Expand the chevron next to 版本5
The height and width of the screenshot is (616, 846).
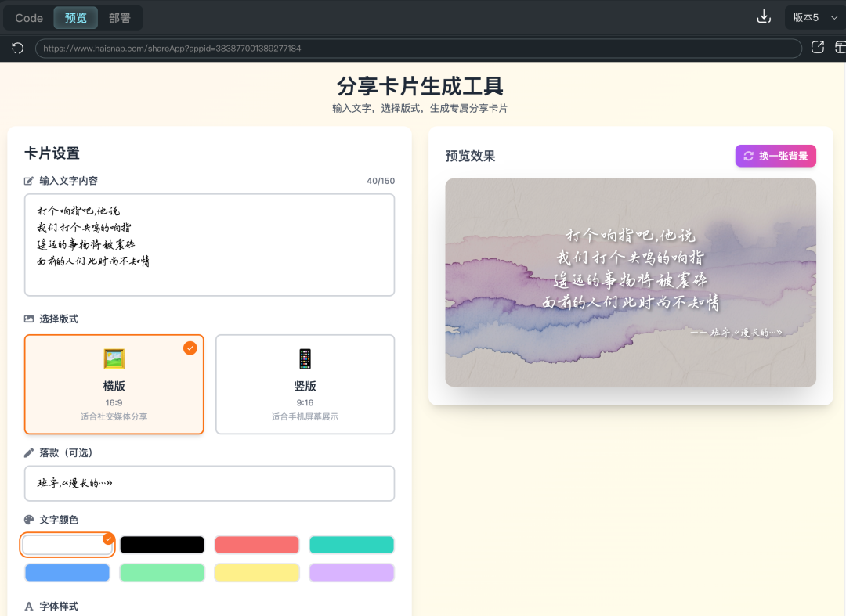coord(834,18)
